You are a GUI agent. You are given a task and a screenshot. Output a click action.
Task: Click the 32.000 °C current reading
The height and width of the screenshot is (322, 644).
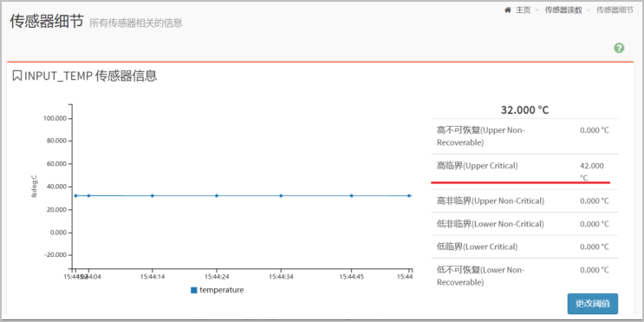pyautogui.click(x=525, y=110)
